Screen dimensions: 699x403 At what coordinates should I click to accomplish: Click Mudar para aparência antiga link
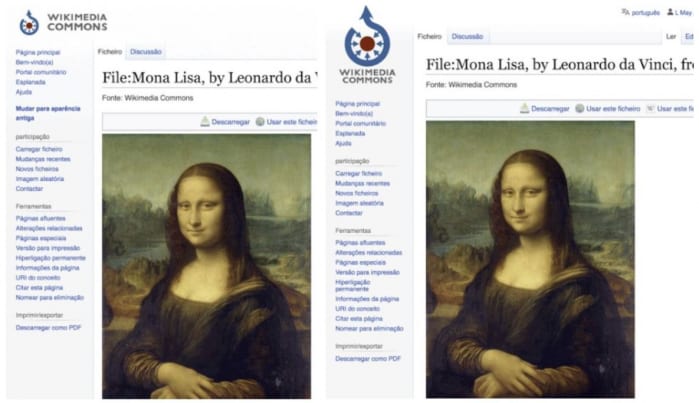[x=48, y=113]
